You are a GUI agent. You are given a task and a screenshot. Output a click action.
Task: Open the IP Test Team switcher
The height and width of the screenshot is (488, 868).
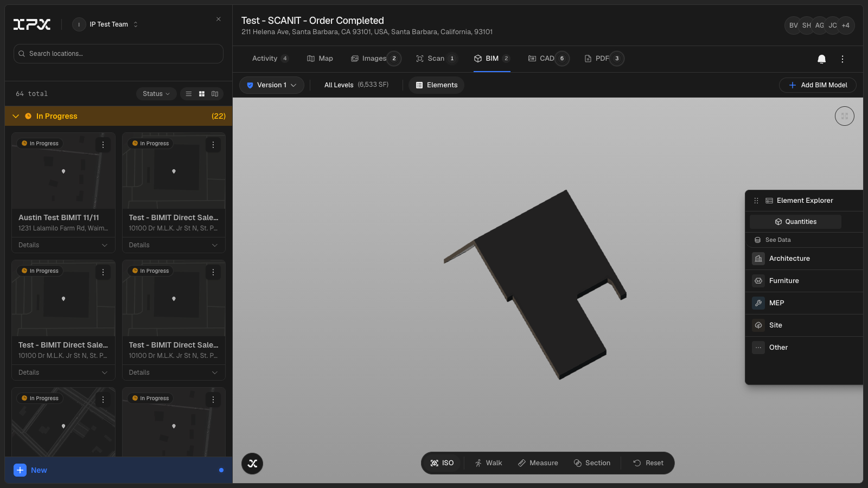[x=106, y=24]
